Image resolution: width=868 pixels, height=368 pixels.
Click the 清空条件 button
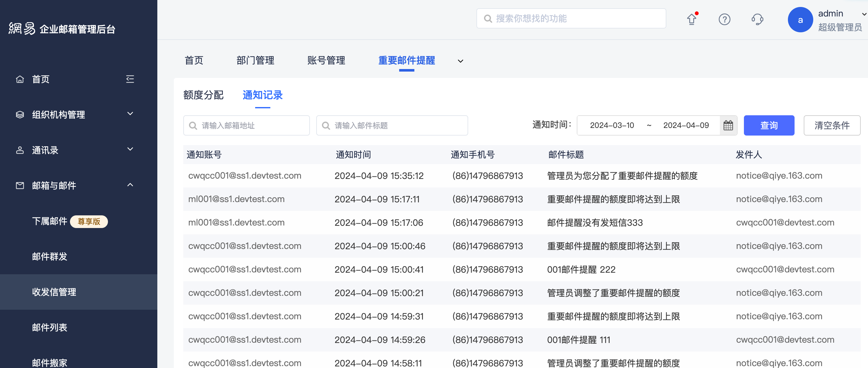pyautogui.click(x=832, y=125)
